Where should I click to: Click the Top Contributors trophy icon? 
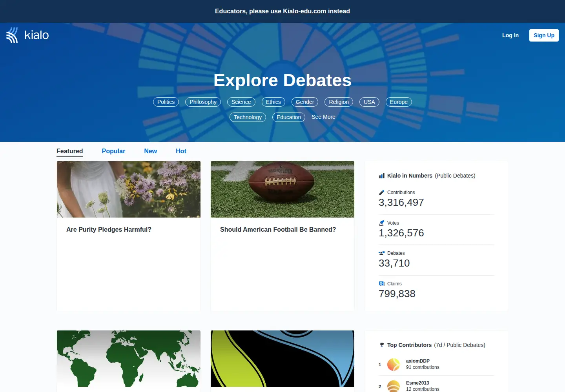pyautogui.click(x=382, y=345)
